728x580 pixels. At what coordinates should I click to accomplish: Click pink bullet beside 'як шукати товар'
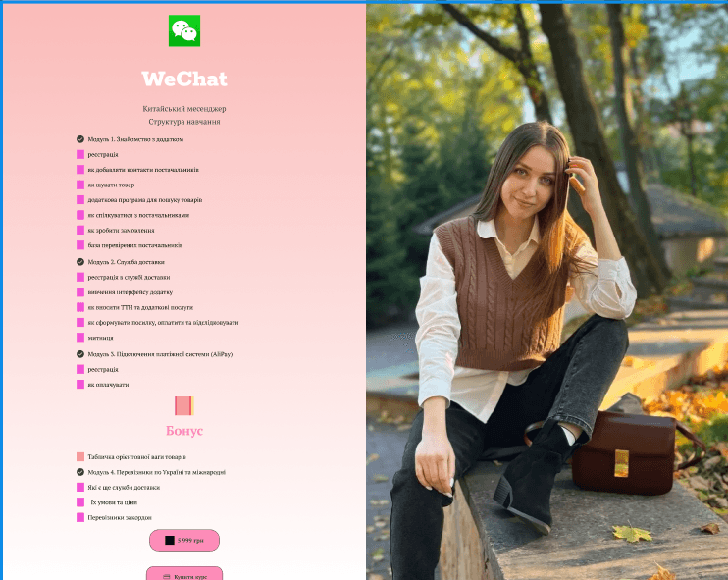coord(80,185)
